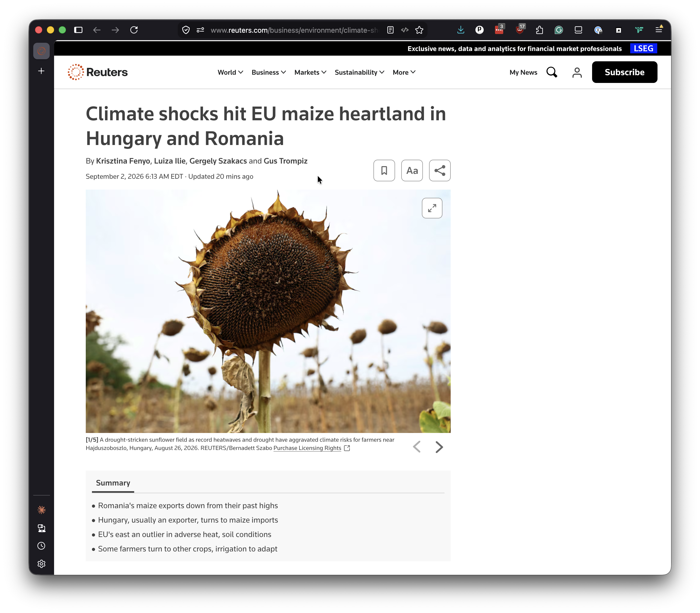Open the sidebar history clock
The height and width of the screenshot is (613, 700).
(41, 546)
